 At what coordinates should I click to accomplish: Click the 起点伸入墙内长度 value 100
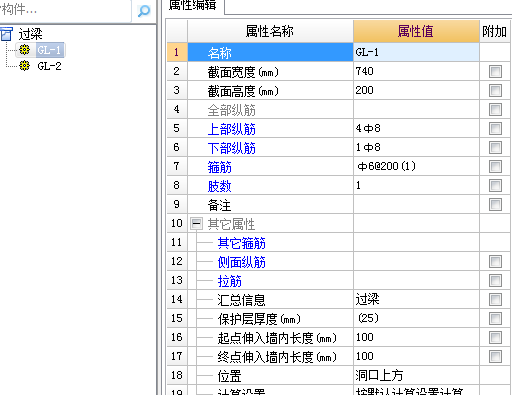[x=416, y=337]
